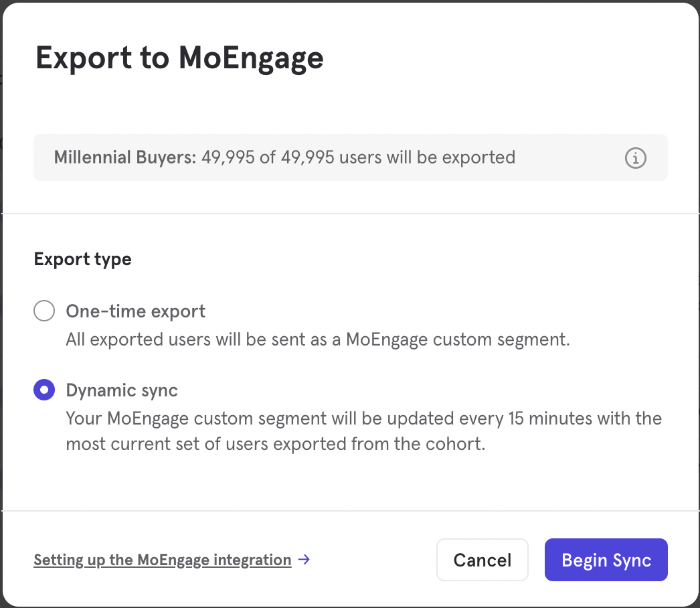This screenshot has height=608, width=700.
Task: Select the One-time export radio button
Action: tap(44, 311)
